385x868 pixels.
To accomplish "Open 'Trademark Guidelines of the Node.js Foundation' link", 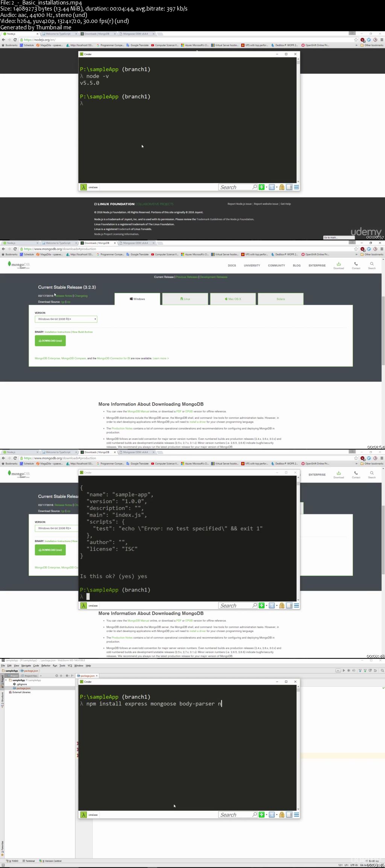I will click(225, 219).
